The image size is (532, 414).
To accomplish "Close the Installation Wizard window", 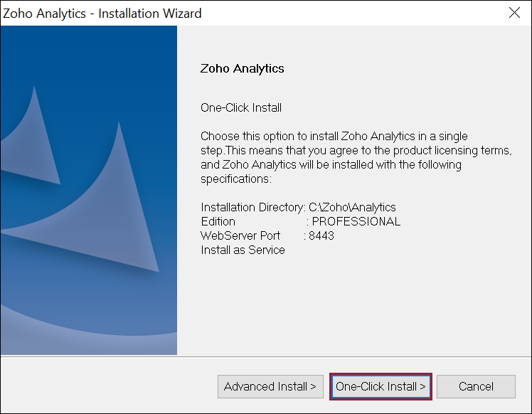I will click(515, 13).
